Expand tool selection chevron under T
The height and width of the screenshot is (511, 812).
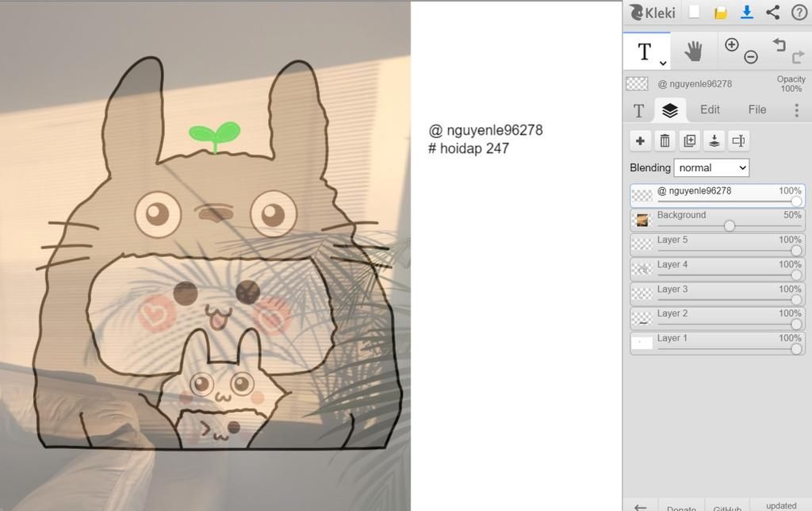click(663, 63)
